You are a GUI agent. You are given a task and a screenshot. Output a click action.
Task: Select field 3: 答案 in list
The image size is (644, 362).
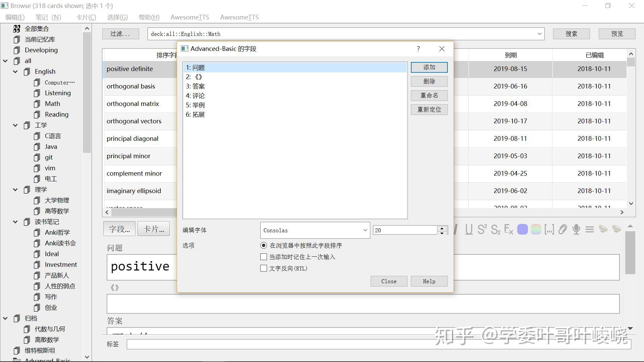point(295,86)
